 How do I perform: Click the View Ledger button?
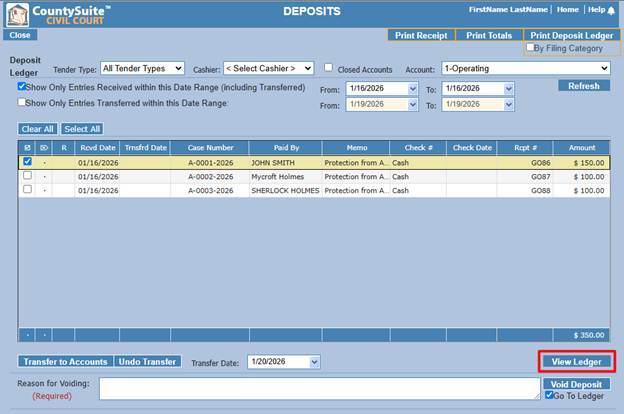pos(576,362)
